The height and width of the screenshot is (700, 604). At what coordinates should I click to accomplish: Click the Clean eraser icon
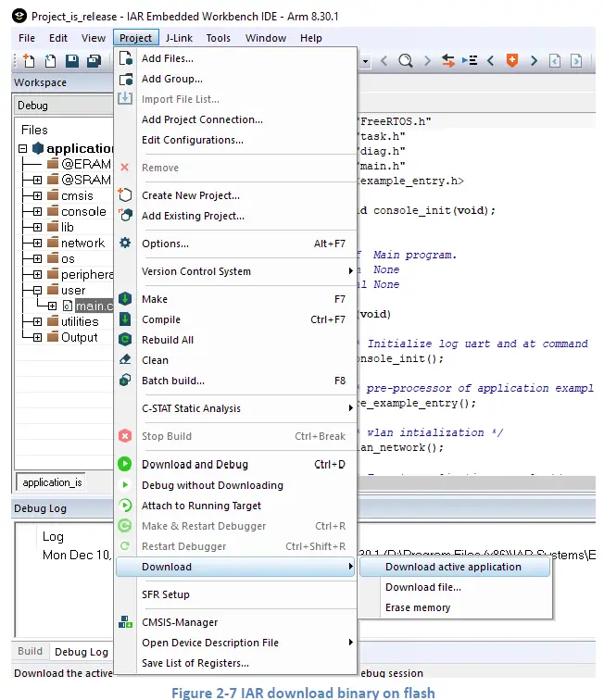(125, 359)
